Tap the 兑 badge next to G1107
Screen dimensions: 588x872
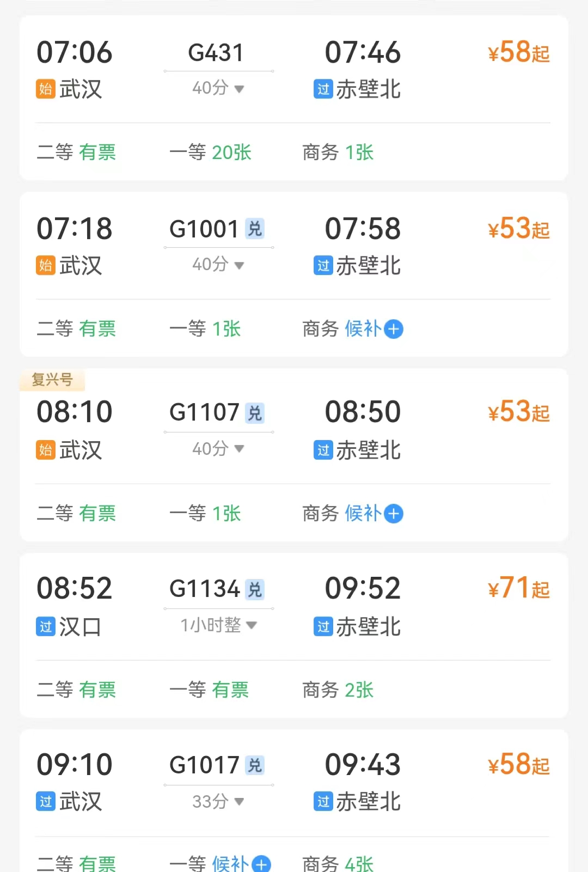coord(255,413)
